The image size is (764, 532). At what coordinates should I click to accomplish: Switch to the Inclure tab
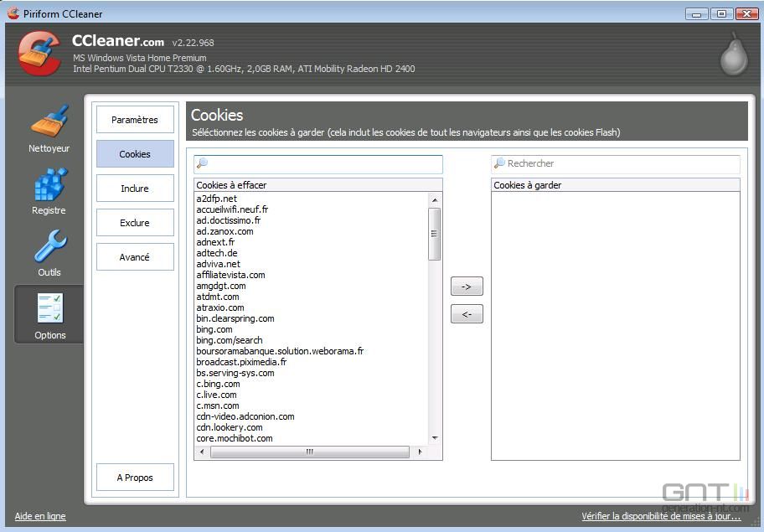click(x=135, y=188)
